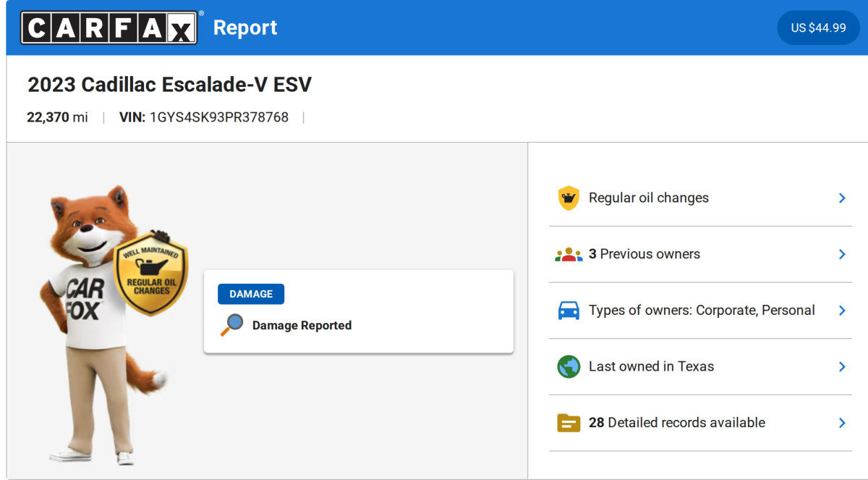The width and height of the screenshot is (868, 480).
Task: Expand the Last owned in Texas row
Action: pyautogui.click(x=842, y=366)
